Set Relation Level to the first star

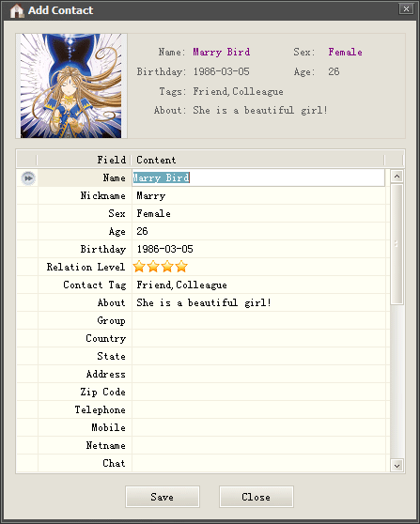[139, 267]
